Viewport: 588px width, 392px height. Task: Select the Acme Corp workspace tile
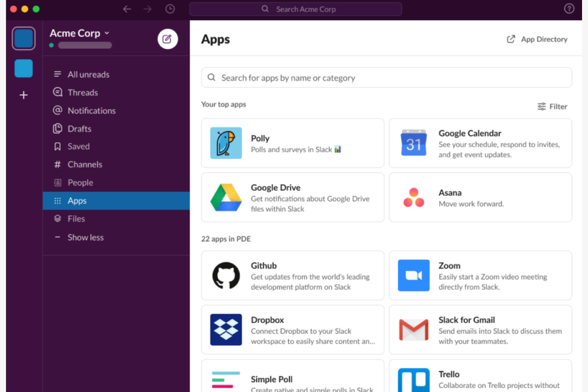point(24,39)
